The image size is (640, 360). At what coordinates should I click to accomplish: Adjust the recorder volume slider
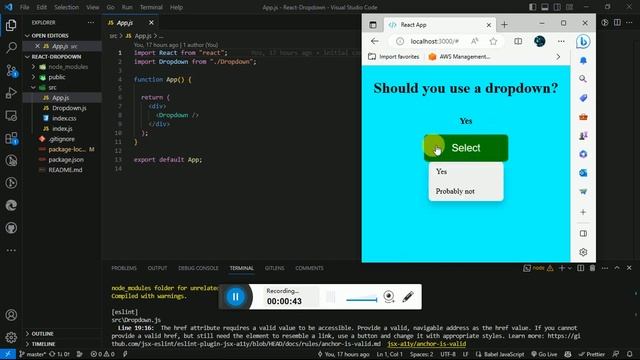pyautogui.click(x=362, y=300)
